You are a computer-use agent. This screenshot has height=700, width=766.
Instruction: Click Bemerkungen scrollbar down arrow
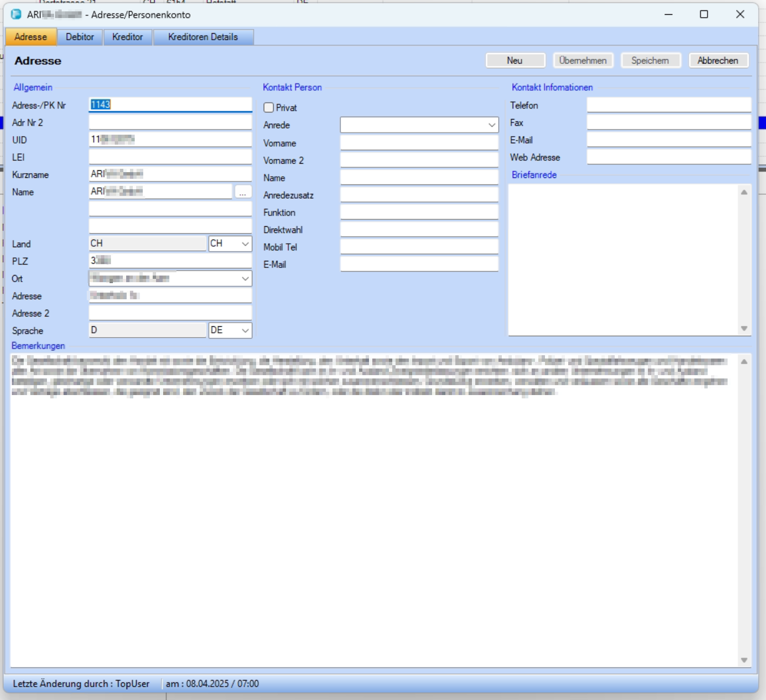[744, 660]
